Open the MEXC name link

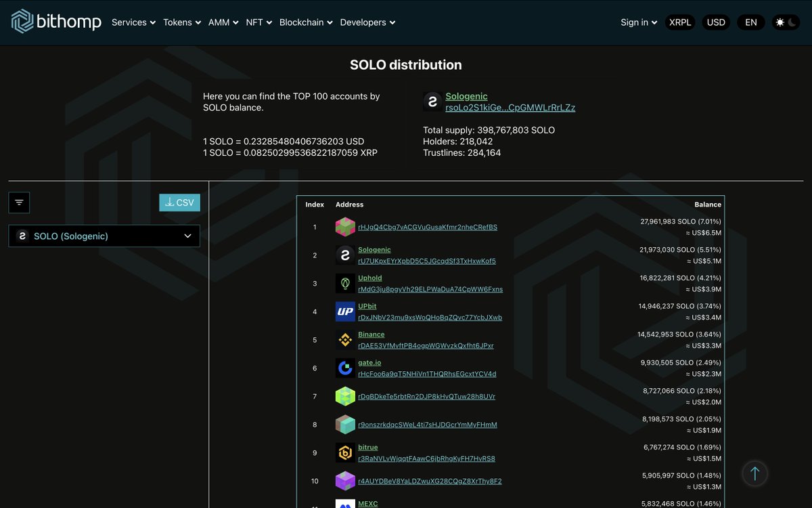(368, 503)
